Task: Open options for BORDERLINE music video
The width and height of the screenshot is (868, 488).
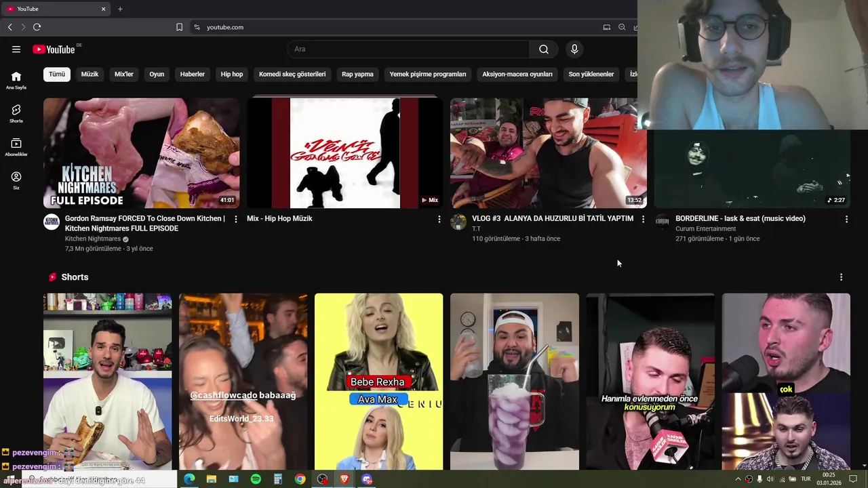Action: (x=846, y=219)
